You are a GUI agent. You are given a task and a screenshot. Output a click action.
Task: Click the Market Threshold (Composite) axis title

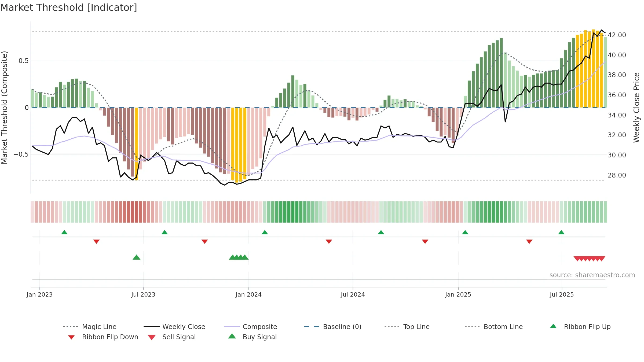[x=4, y=108]
